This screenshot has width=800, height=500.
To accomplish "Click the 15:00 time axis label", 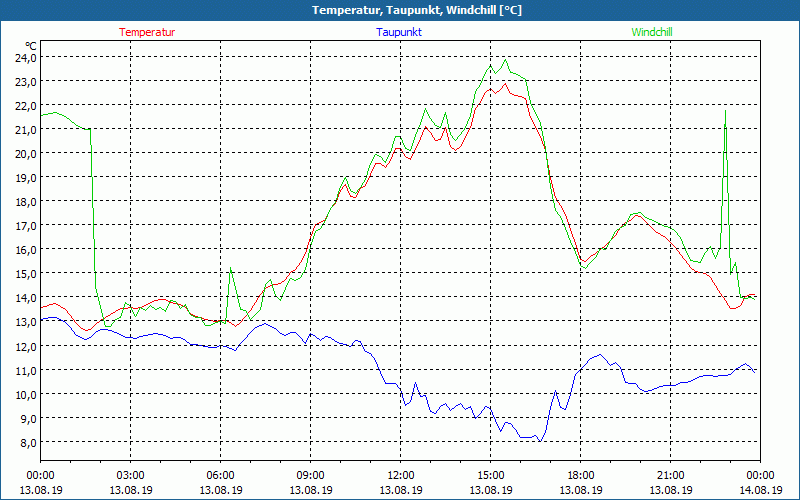I will pyautogui.click(x=491, y=476).
